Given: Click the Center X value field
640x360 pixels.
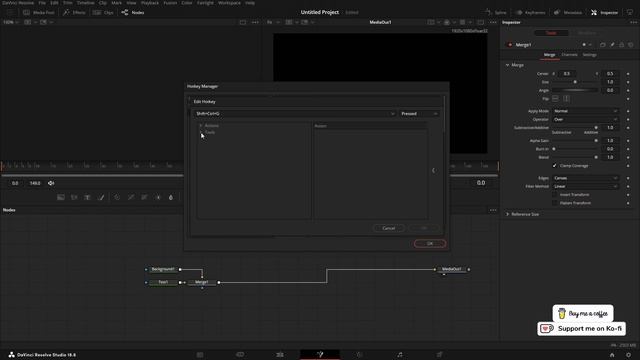Looking at the screenshot, I should 567,74.
